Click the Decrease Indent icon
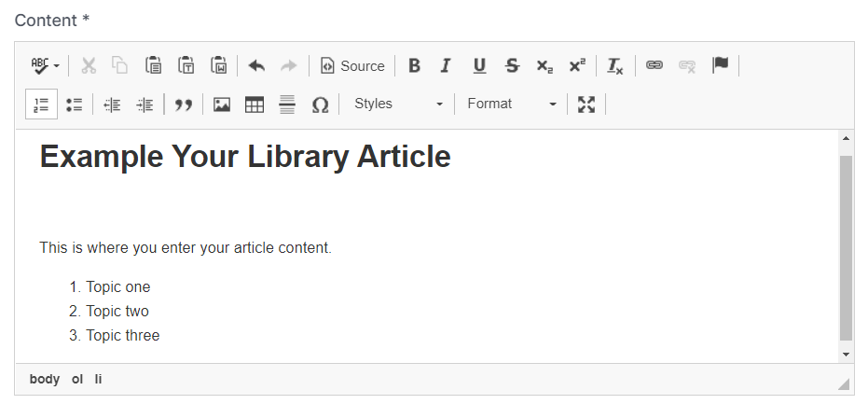The width and height of the screenshot is (868, 418). [112, 104]
